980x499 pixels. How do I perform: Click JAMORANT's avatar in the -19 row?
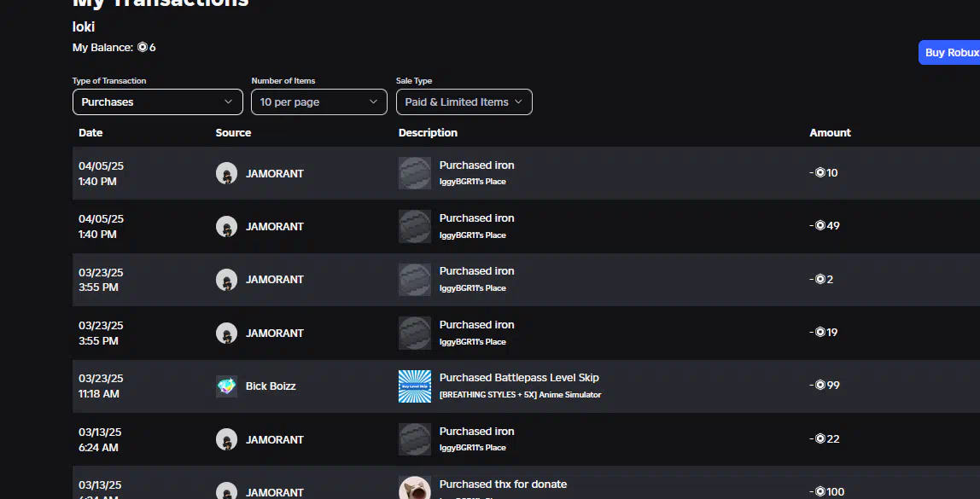[x=226, y=333]
